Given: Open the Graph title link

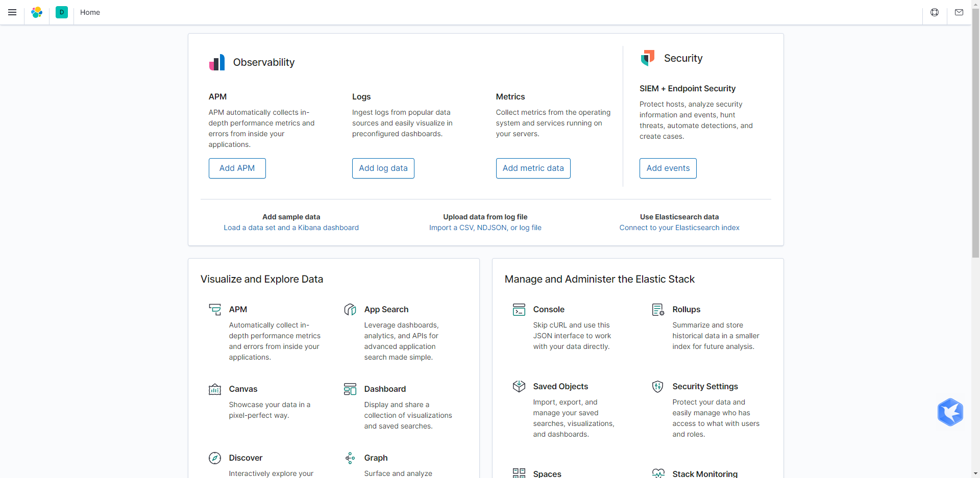Looking at the screenshot, I should click(376, 458).
